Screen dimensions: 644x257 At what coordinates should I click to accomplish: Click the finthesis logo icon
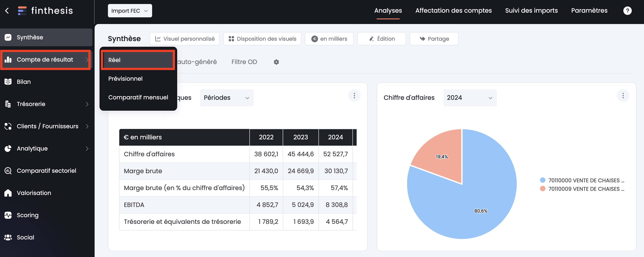tap(22, 10)
